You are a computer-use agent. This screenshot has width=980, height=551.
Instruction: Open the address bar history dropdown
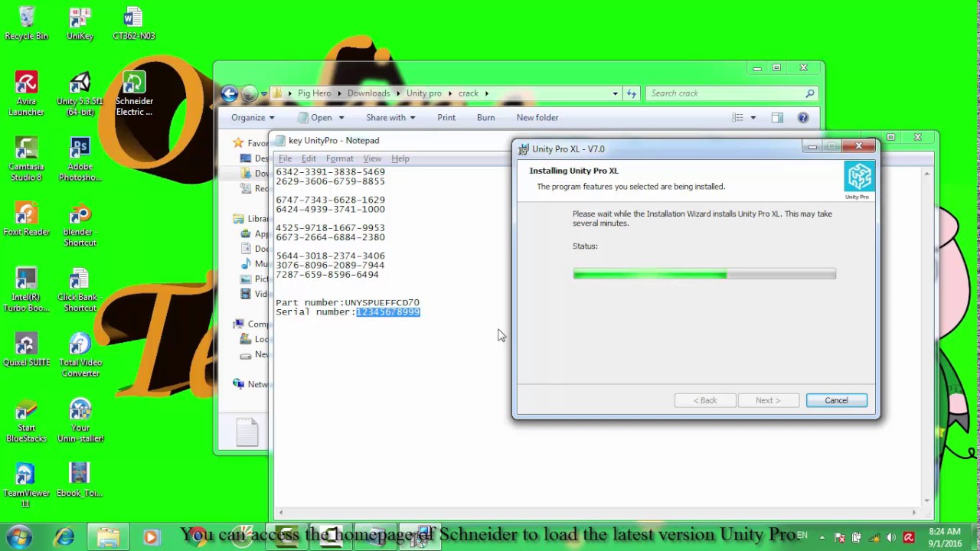pyautogui.click(x=615, y=93)
